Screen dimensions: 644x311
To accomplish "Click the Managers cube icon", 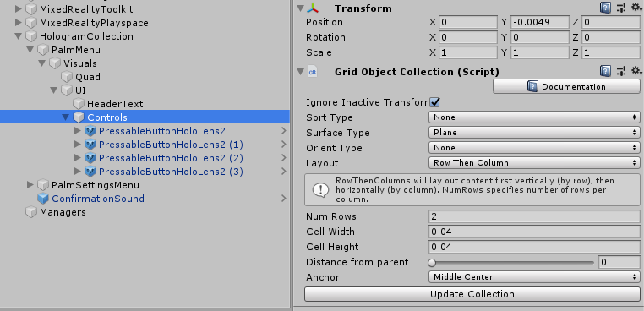I will pyautogui.click(x=31, y=212).
